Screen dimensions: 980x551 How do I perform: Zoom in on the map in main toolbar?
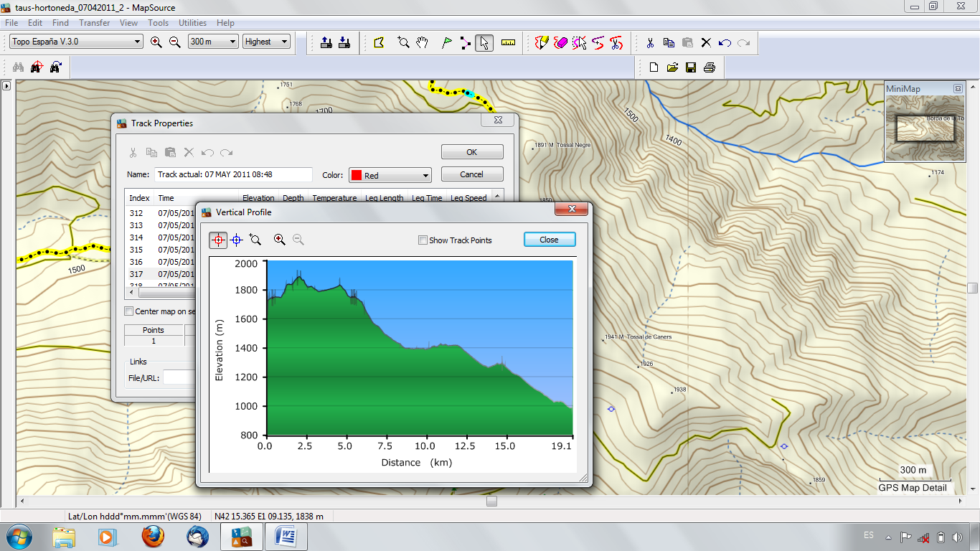click(x=156, y=42)
